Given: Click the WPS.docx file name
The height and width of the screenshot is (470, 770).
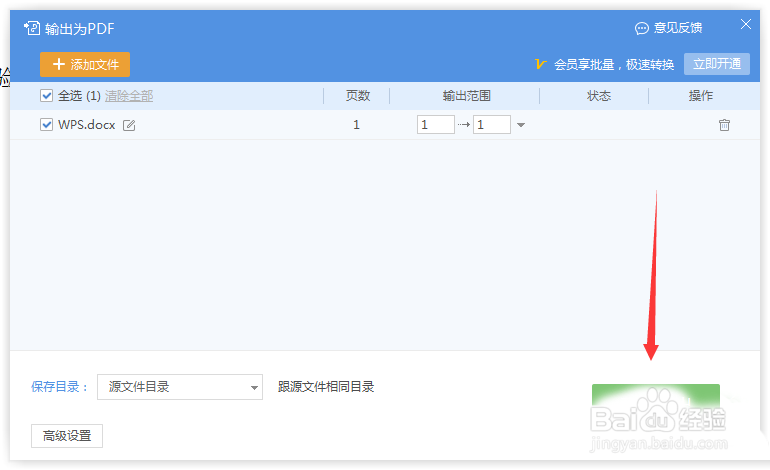Looking at the screenshot, I should click(x=86, y=125).
